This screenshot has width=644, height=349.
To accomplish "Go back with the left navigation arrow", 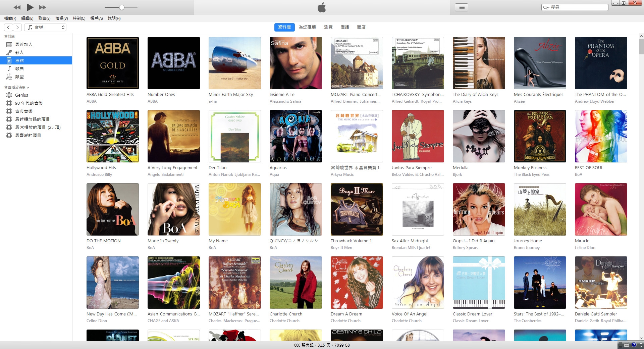I will click(8, 27).
